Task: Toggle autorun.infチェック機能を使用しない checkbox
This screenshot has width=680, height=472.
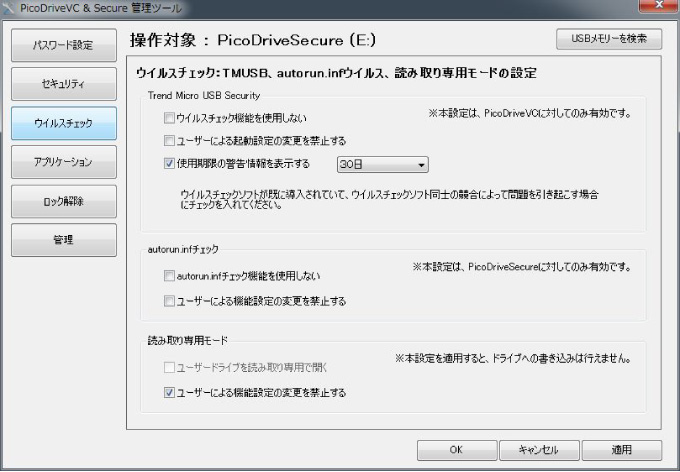Action: click(169, 276)
